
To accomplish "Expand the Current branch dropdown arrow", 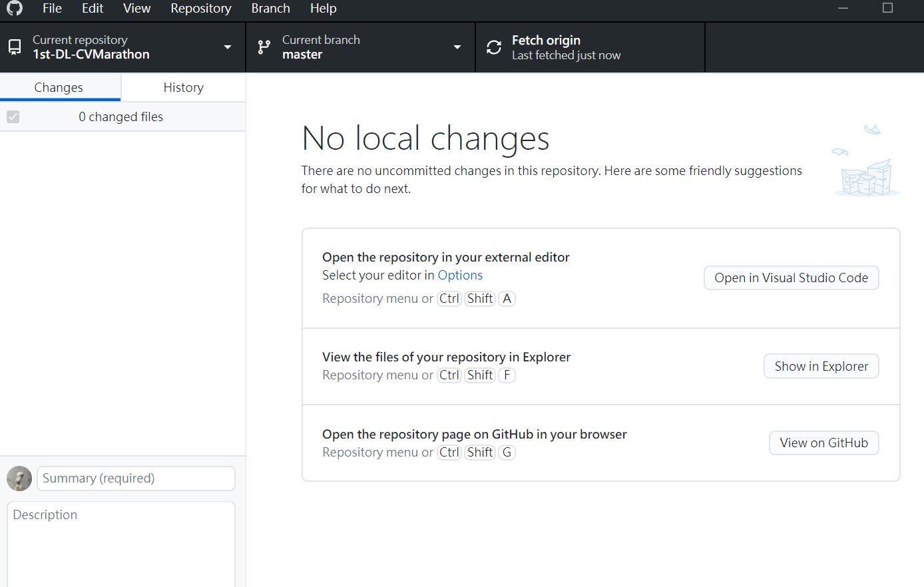I will coord(457,47).
